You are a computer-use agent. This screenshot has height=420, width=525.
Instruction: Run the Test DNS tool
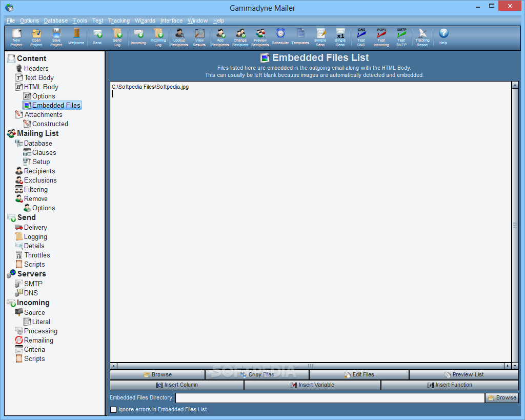(361, 37)
